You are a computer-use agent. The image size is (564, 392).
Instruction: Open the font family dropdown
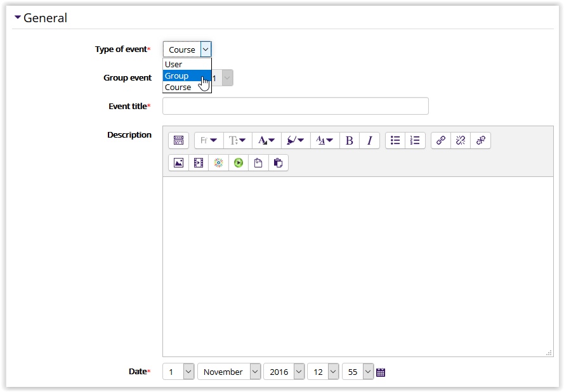pos(208,140)
